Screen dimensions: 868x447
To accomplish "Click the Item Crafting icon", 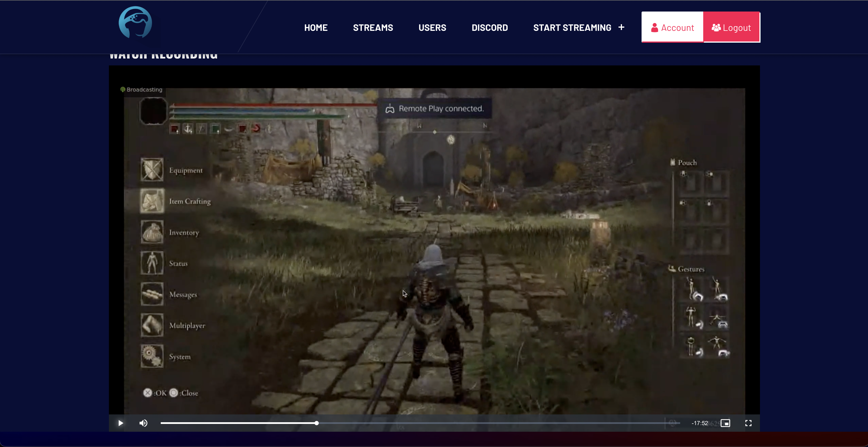I will point(152,201).
